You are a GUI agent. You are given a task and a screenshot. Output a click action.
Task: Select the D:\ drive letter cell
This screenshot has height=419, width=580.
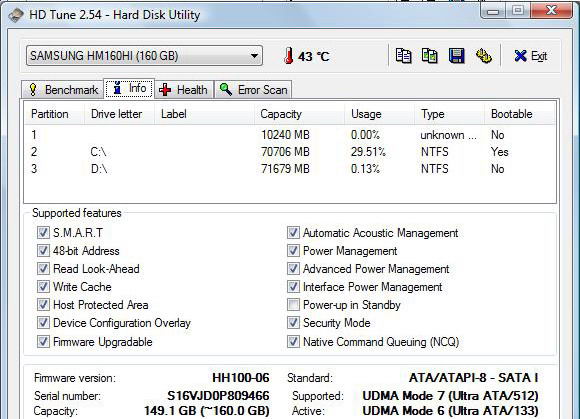coord(99,169)
